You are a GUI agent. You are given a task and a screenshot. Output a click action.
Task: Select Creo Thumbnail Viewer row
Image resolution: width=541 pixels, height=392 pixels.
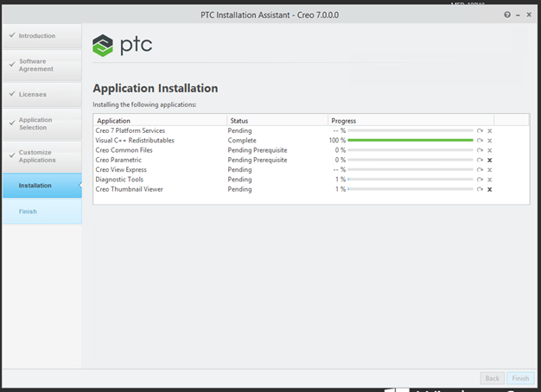[311, 189]
